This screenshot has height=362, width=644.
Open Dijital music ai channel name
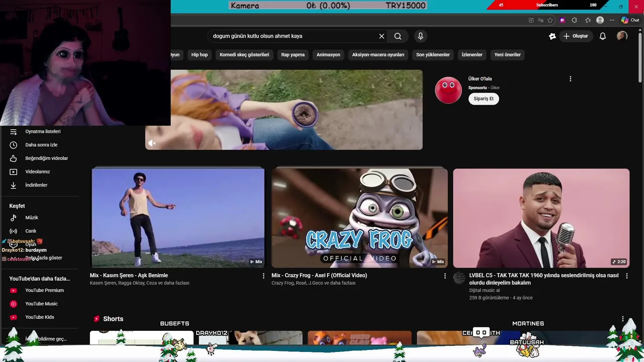[484, 290]
